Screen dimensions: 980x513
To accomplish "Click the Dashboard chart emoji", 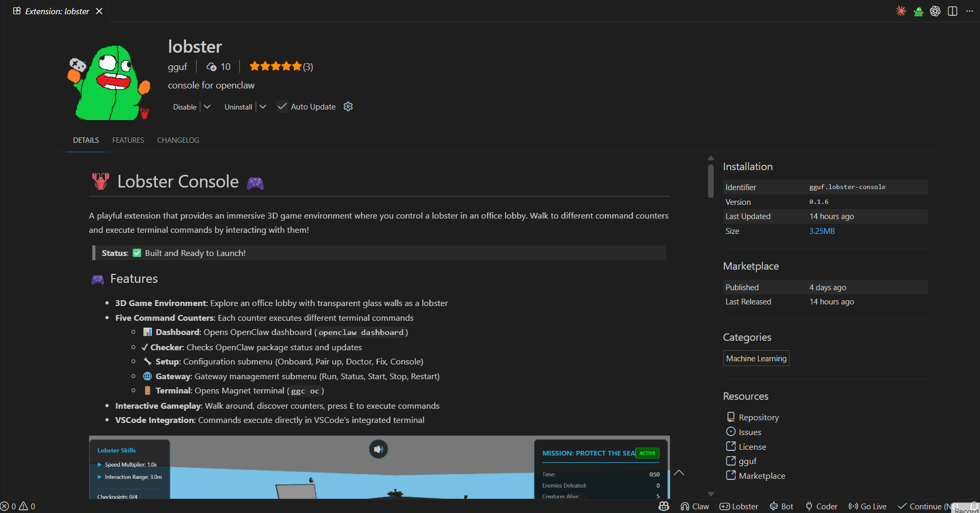I will pyautogui.click(x=148, y=332).
